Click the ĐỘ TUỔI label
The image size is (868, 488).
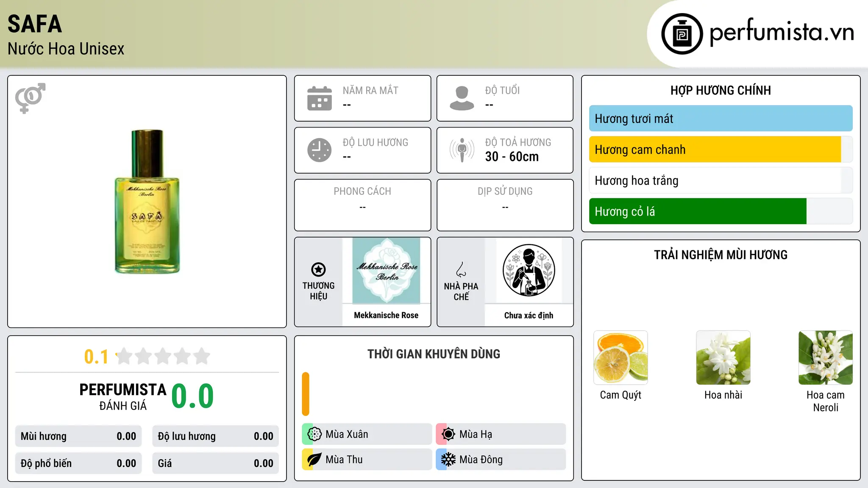502,90
